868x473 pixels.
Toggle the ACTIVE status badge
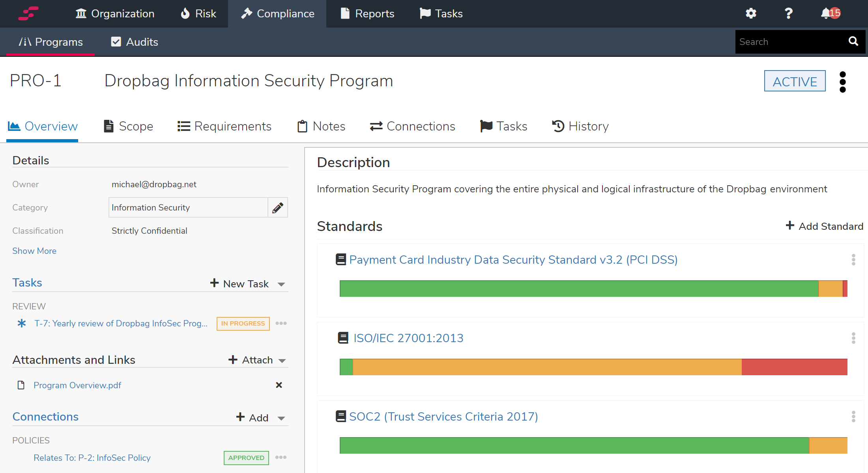click(795, 81)
